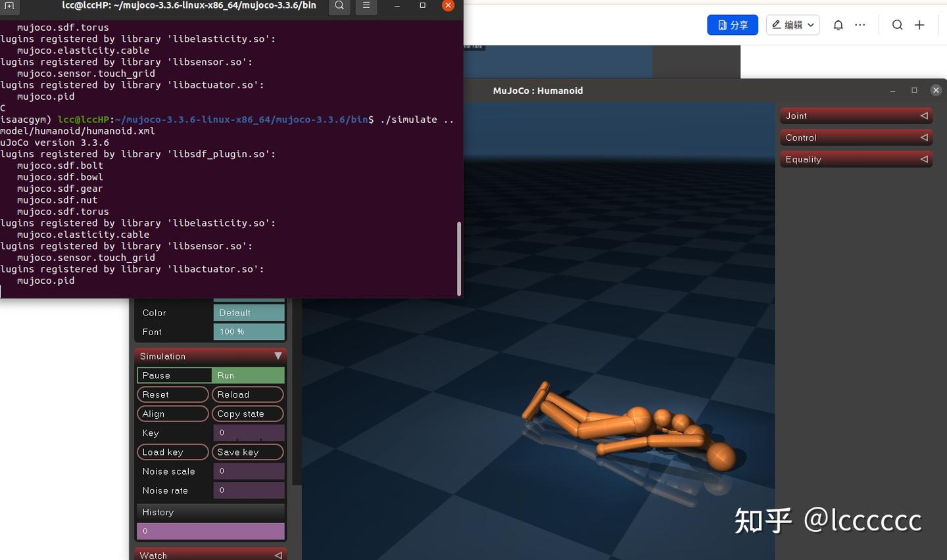Expand the Joint panel
Screen dimensions: 947x560
[856, 116]
